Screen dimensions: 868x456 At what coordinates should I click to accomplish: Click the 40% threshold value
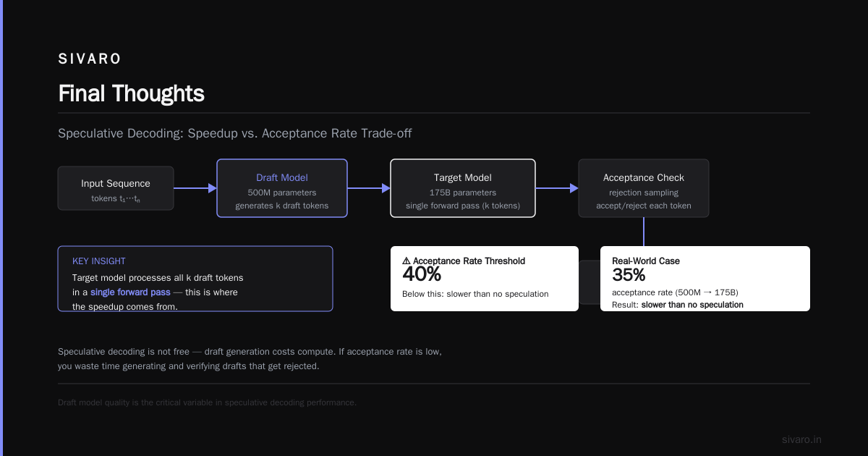[x=422, y=275]
